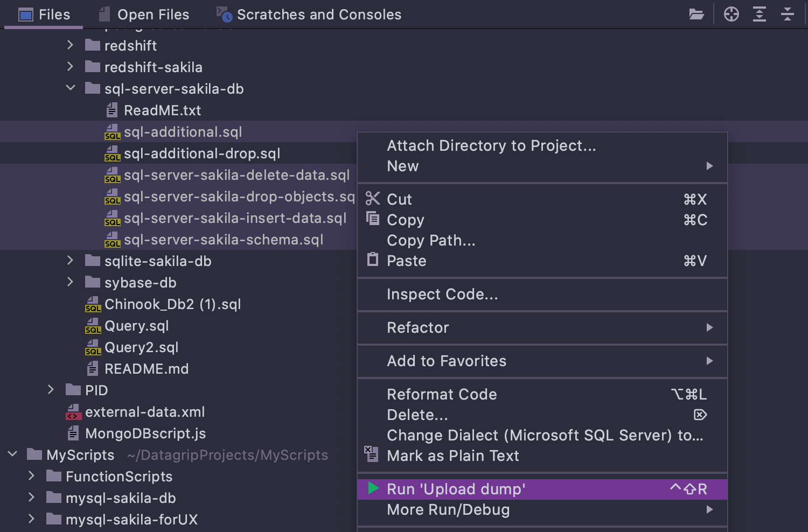Open the New submenu

542,166
